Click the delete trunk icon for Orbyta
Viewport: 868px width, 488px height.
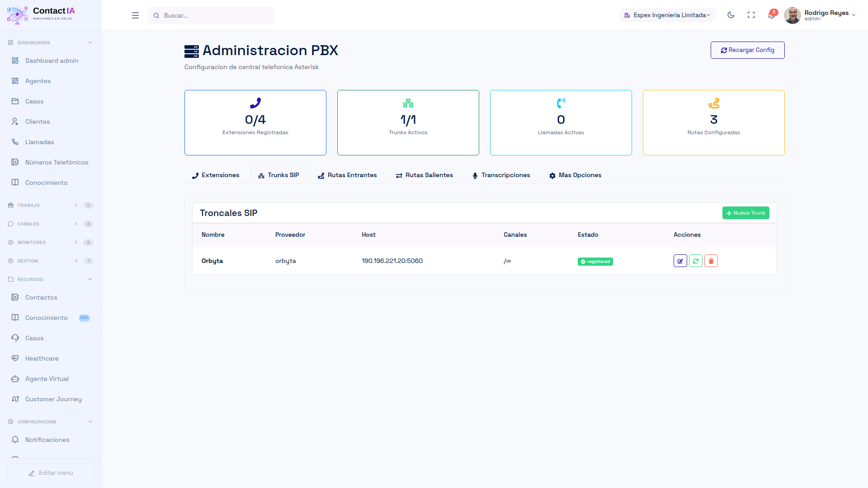coord(711,261)
